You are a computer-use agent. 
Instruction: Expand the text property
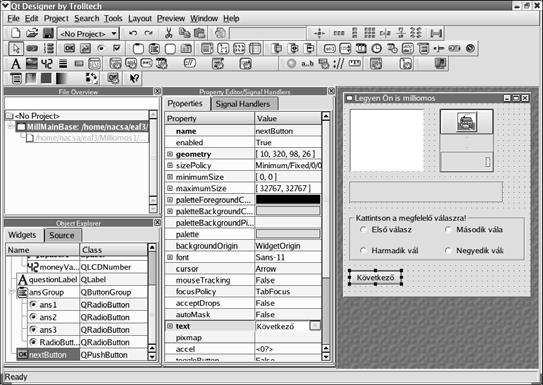point(170,326)
